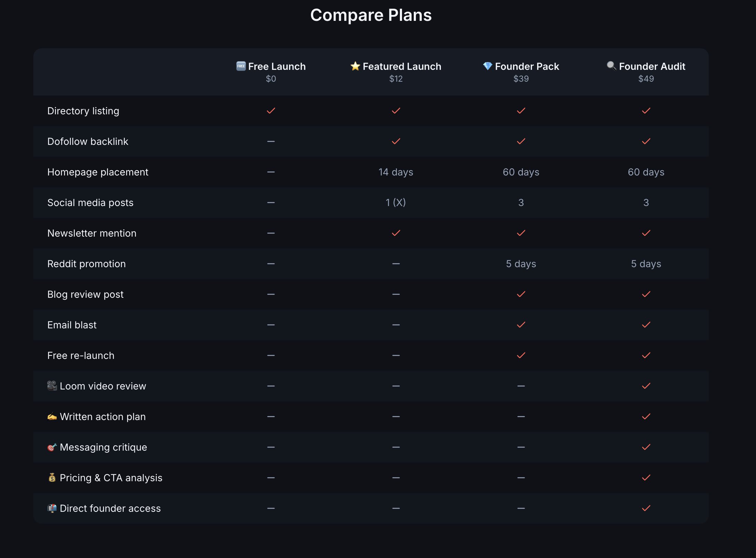Click the target icon beside Messaging critique
Image resolution: width=756 pixels, height=558 pixels.
click(x=52, y=447)
